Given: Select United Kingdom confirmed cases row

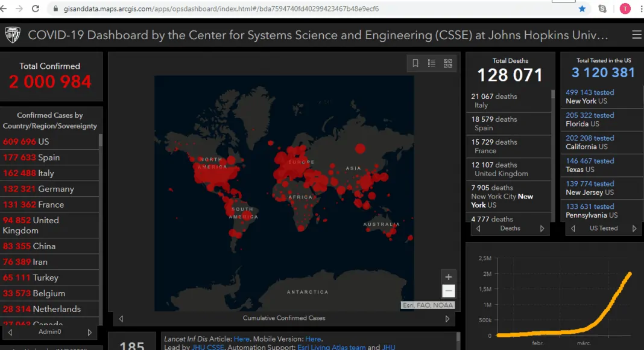Looking at the screenshot, I should coord(49,226).
